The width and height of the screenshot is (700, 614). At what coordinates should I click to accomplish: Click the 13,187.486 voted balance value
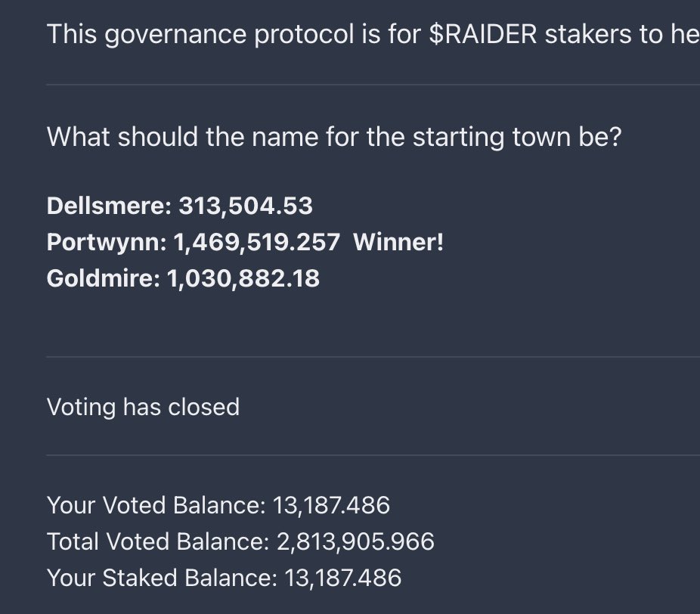(x=331, y=506)
